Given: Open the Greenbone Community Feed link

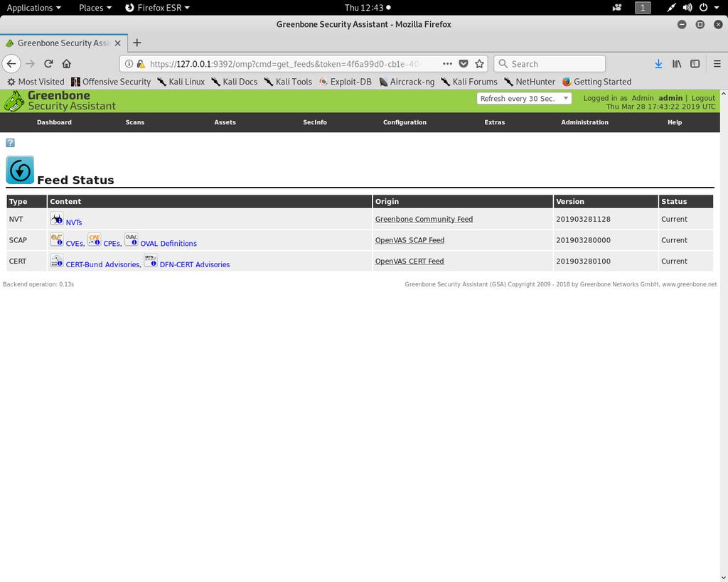Looking at the screenshot, I should point(424,219).
